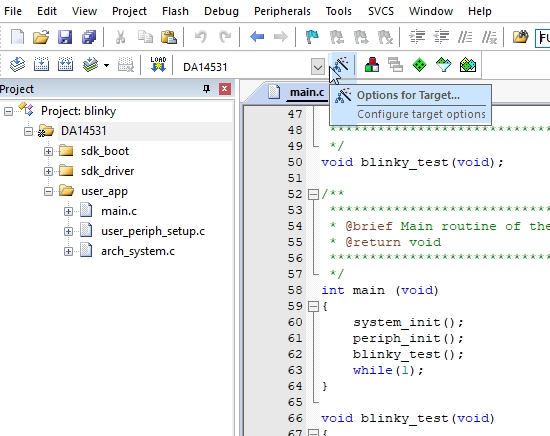Expand the arch_system.c file node
This screenshot has width=550, height=436.
coord(68,251)
